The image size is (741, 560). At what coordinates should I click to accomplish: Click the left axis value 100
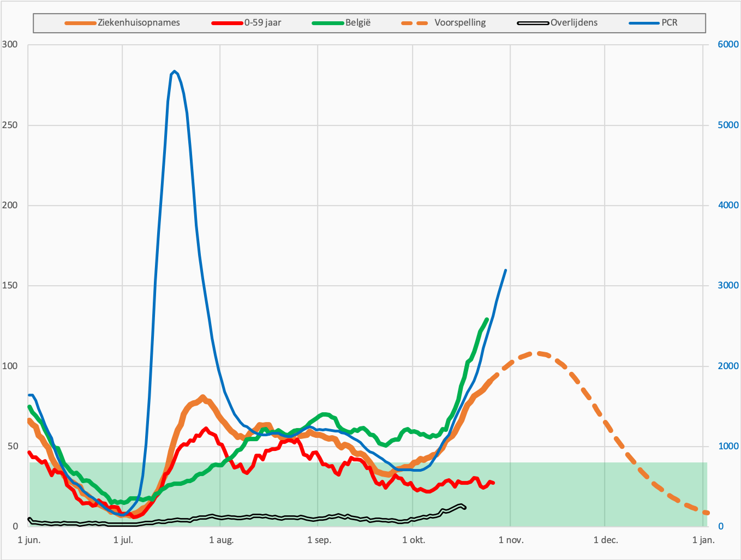point(10,366)
